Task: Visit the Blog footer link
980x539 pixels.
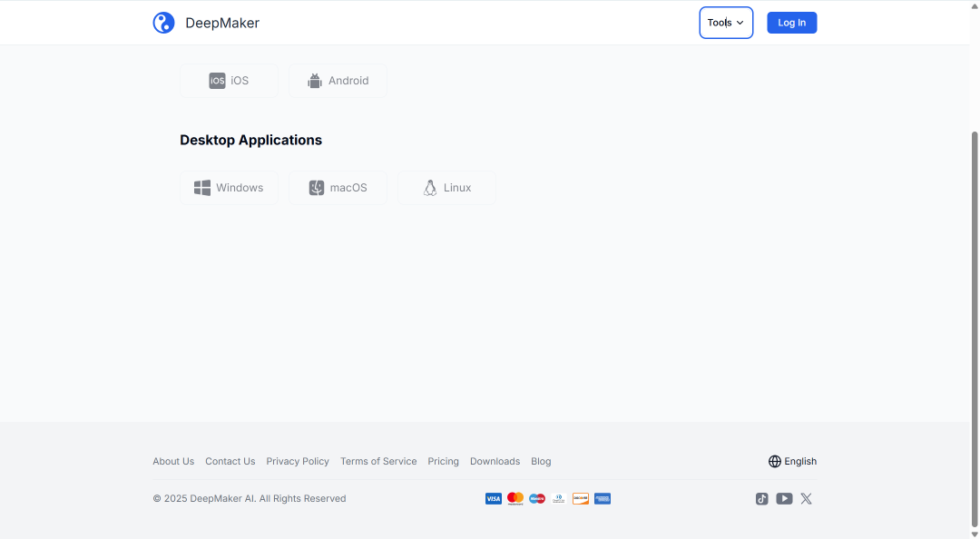Action: tap(541, 462)
